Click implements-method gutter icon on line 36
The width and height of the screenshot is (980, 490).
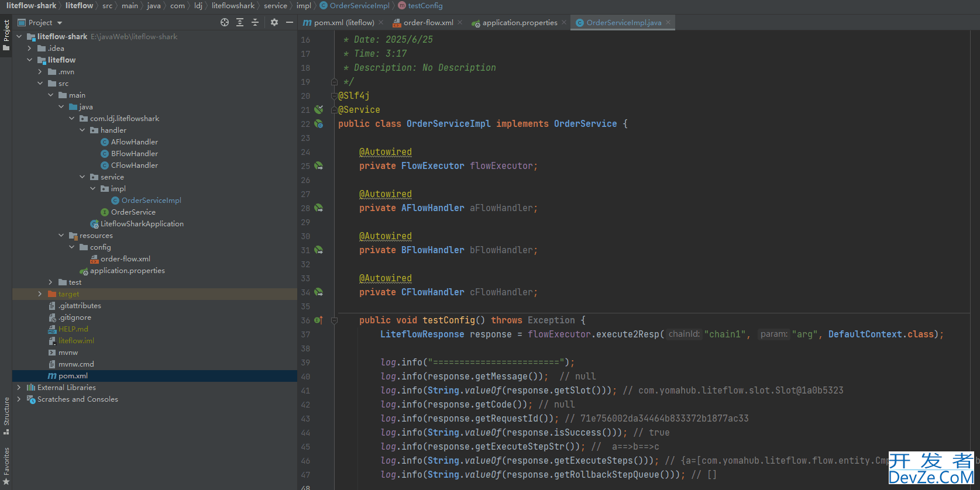click(318, 320)
